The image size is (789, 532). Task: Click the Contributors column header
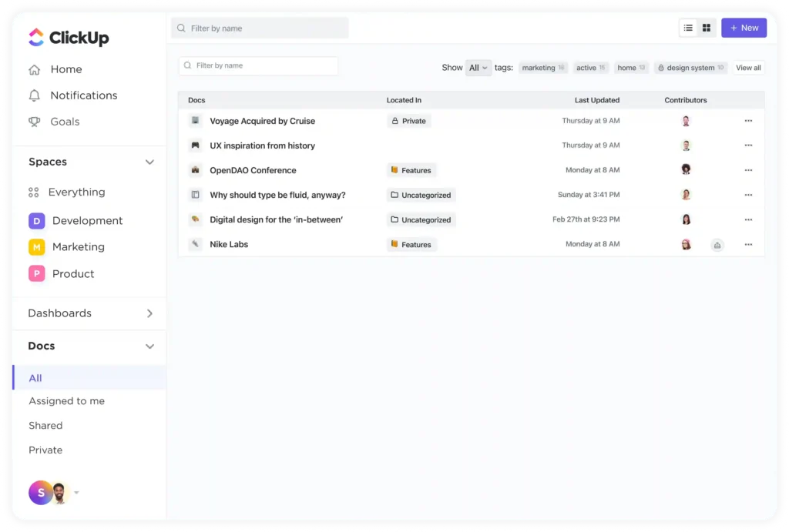[685, 100]
